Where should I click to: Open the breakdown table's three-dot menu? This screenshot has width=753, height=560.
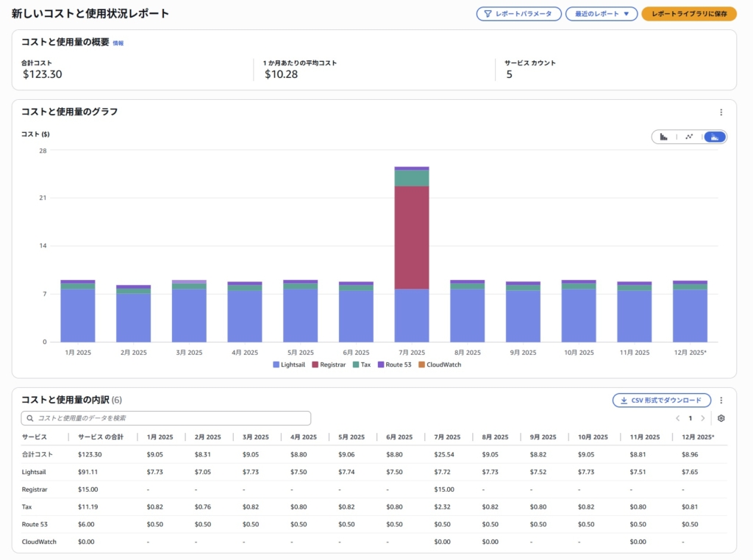tap(721, 401)
